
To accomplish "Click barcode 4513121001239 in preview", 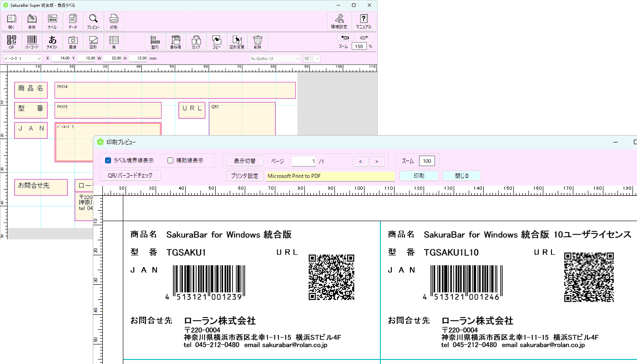I will pos(206,283).
